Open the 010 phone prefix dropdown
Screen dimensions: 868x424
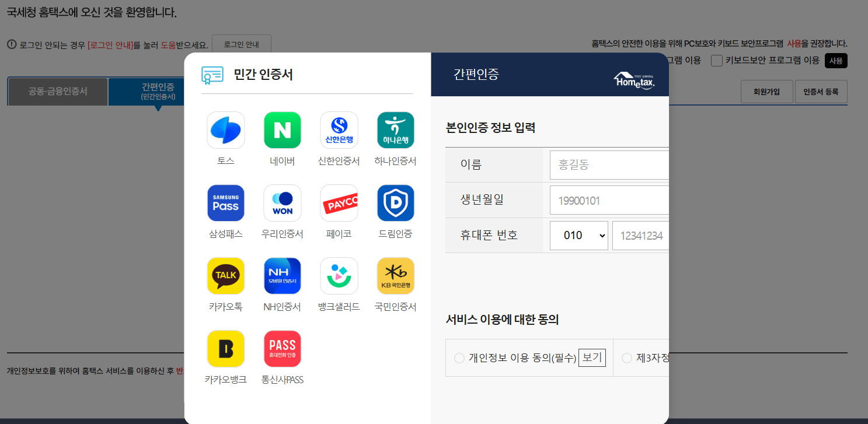point(578,235)
